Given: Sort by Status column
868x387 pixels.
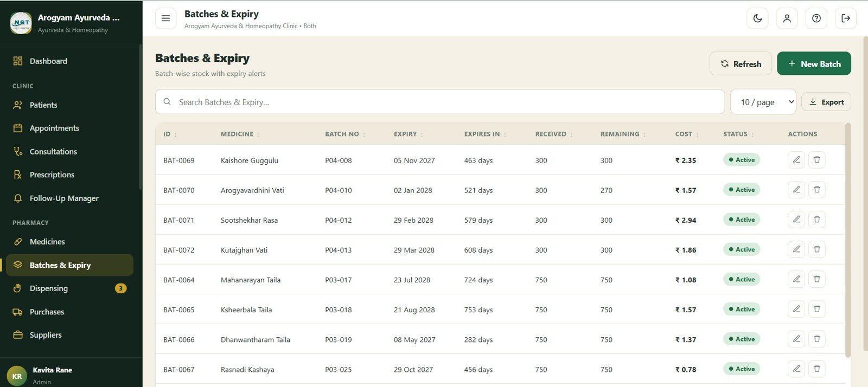Looking at the screenshot, I should point(738,134).
